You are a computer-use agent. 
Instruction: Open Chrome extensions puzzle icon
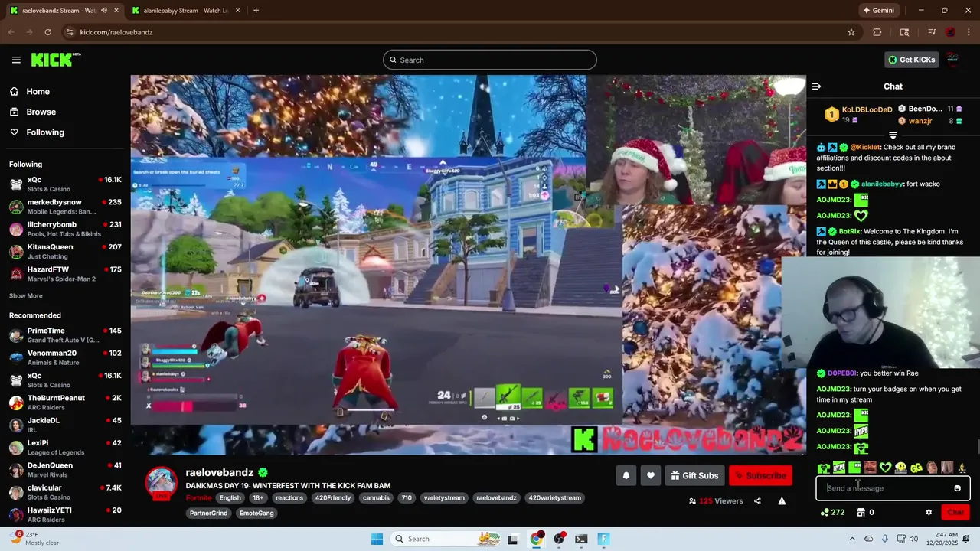click(x=877, y=32)
